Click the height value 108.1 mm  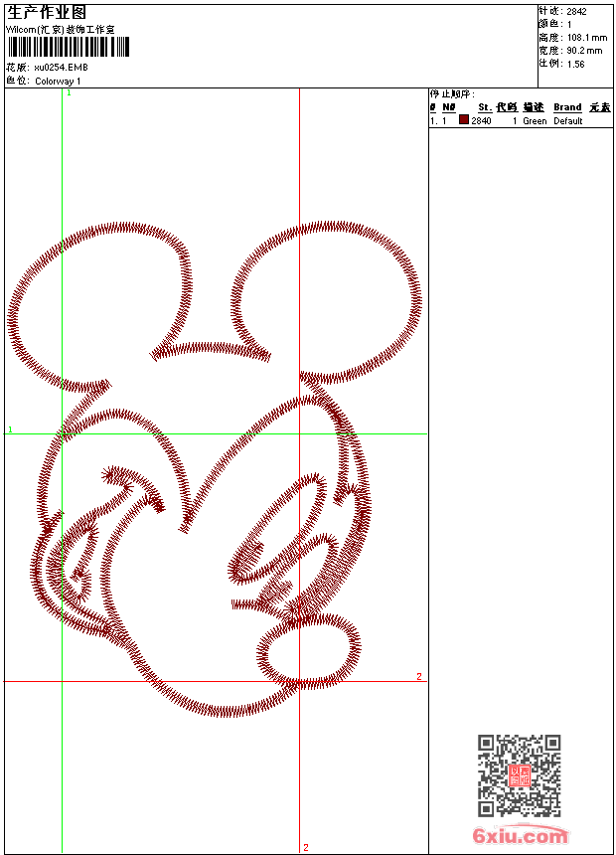point(587,38)
